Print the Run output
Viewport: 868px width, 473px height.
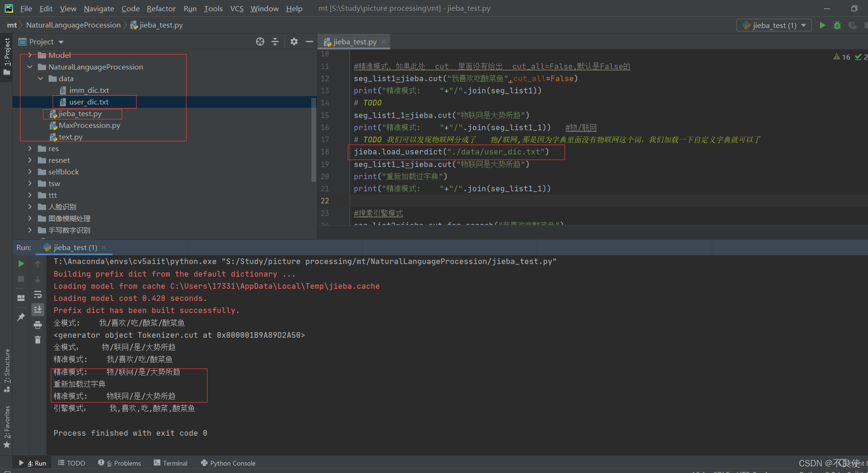pos(38,325)
